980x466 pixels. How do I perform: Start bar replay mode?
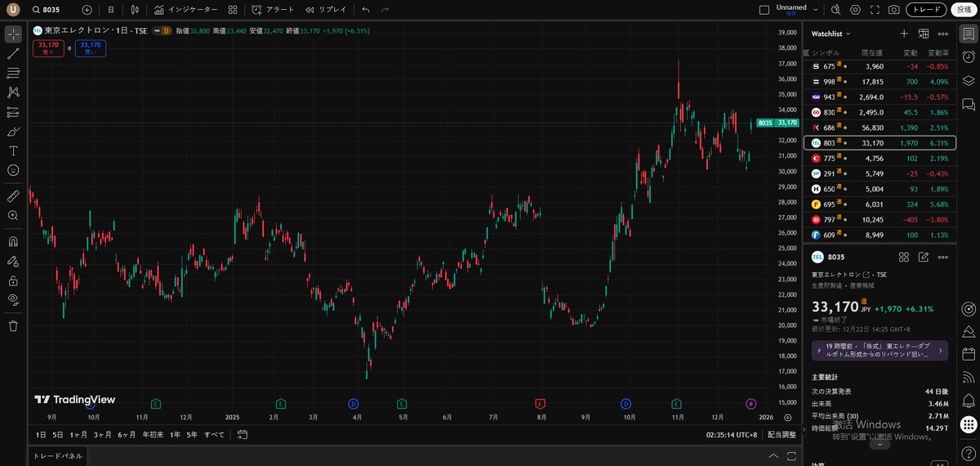326,10
